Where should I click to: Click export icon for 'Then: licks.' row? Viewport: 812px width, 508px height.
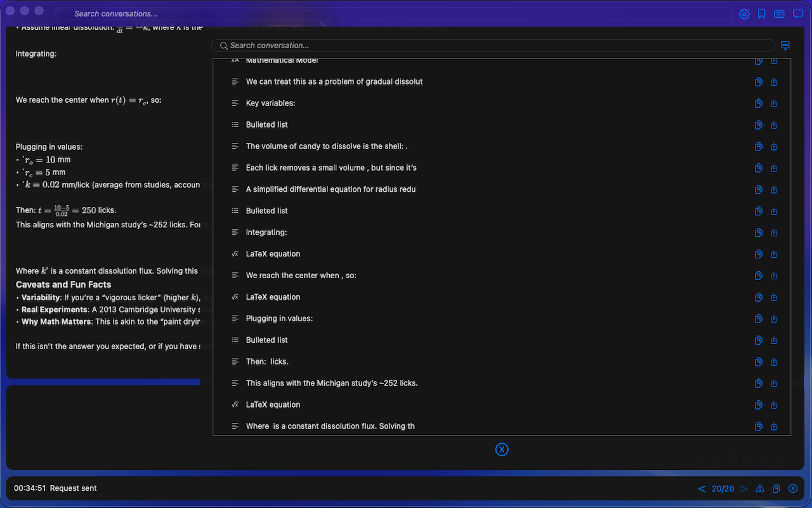[x=774, y=362]
